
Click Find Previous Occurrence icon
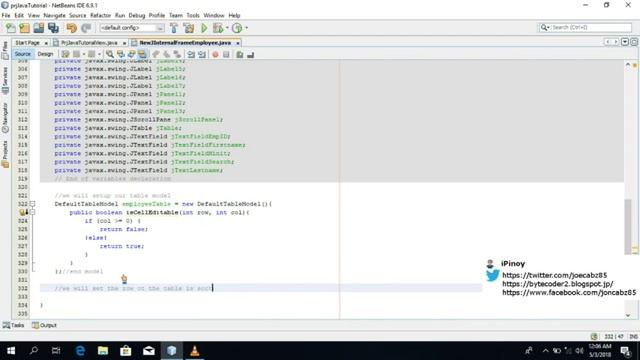tap(120, 54)
